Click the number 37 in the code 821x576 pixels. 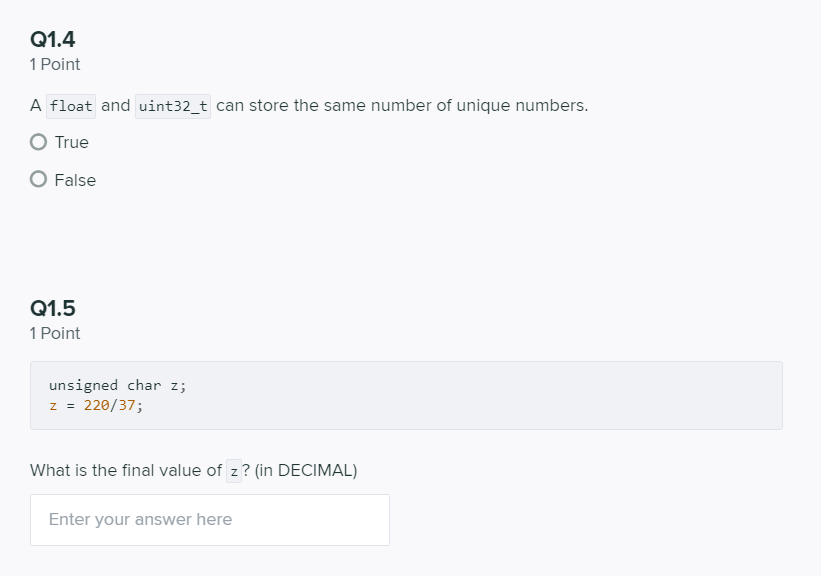point(125,405)
